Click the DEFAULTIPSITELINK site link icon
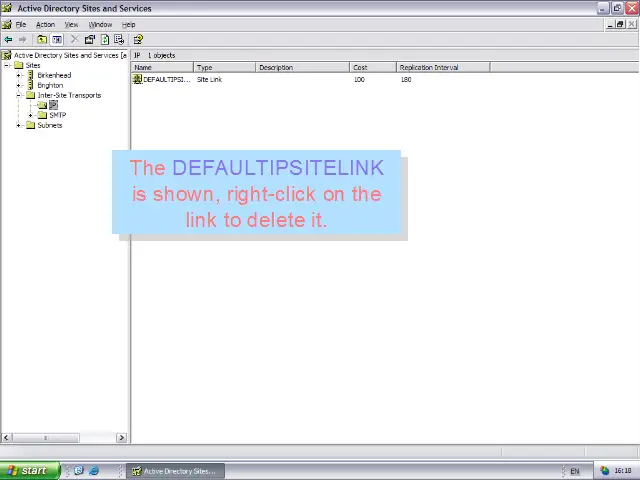 (137, 79)
